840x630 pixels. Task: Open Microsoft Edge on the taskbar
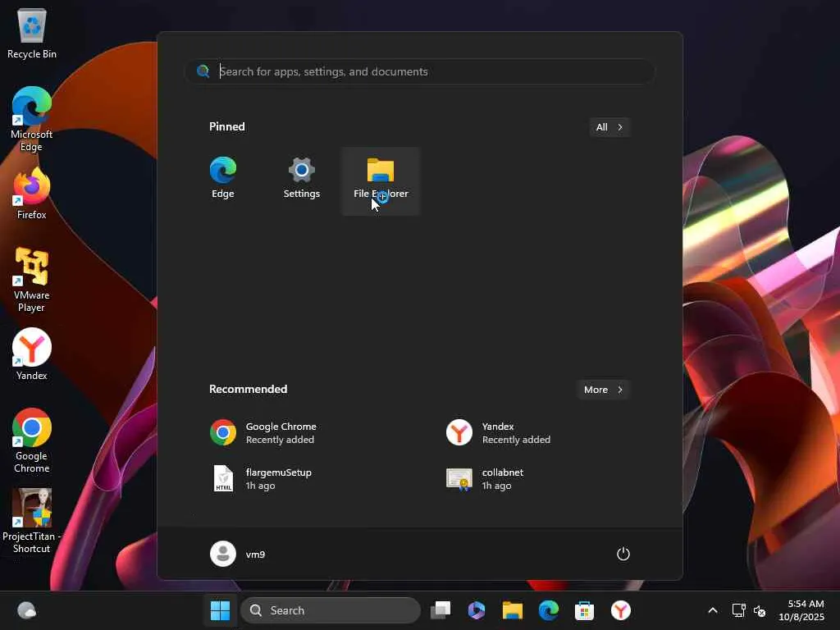(549, 610)
